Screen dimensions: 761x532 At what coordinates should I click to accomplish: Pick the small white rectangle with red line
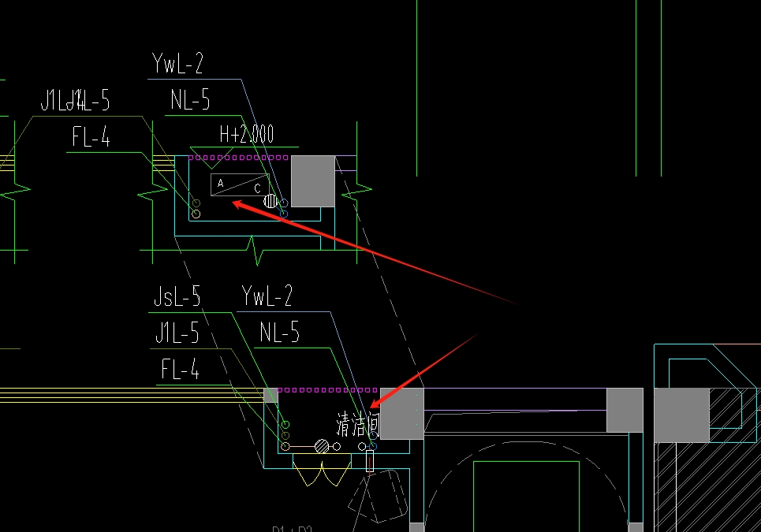click(370, 461)
